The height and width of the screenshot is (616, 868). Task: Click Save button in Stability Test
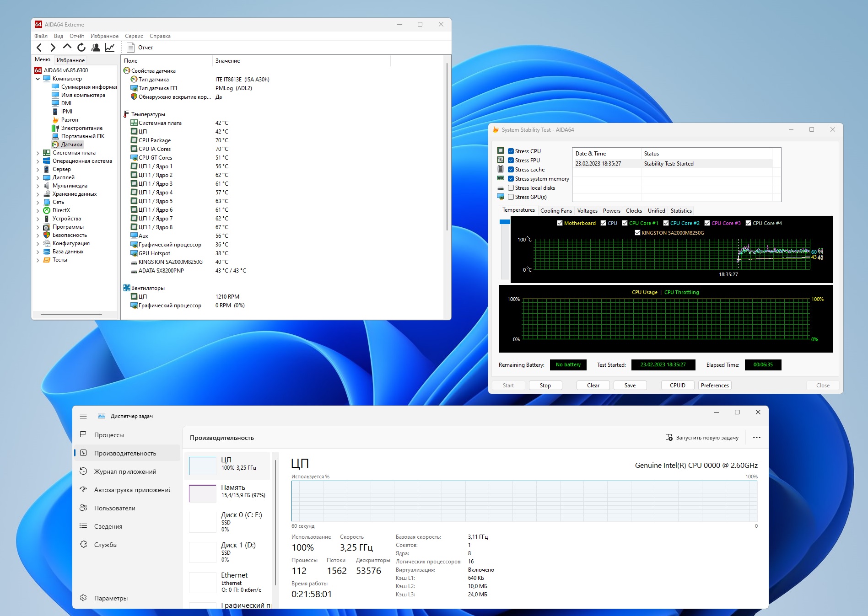(x=630, y=386)
